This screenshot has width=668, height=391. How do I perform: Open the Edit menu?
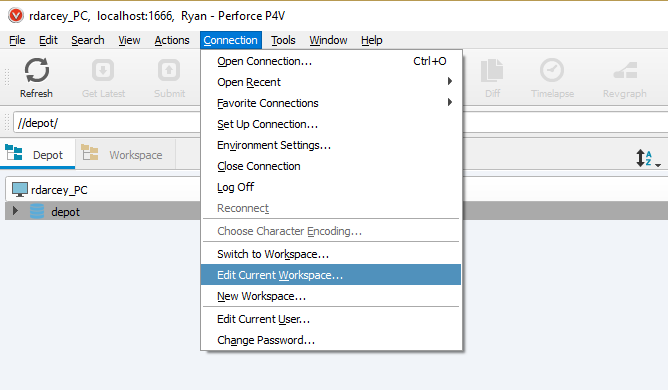point(48,40)
